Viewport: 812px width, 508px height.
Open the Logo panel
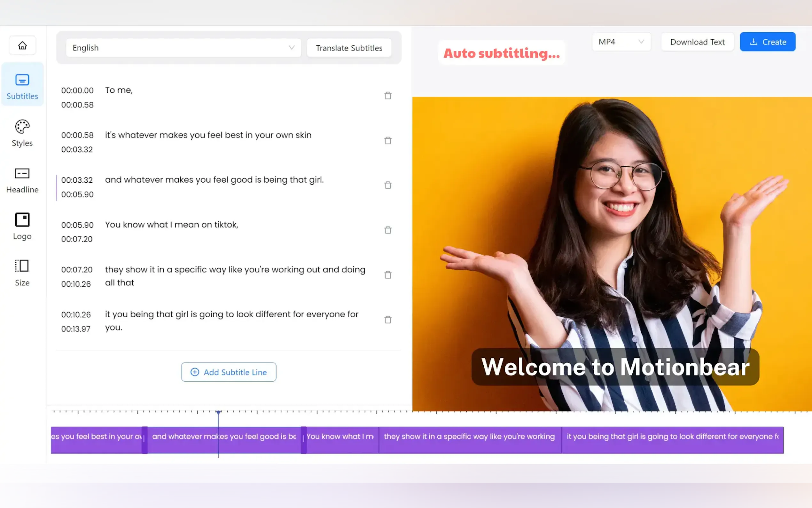[22, 226]
